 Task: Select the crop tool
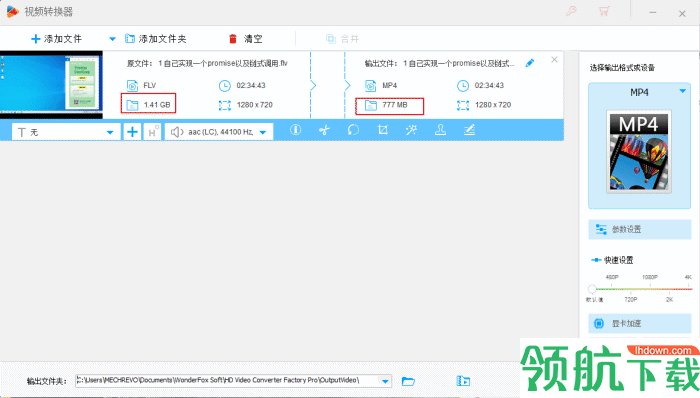(383, 130)
